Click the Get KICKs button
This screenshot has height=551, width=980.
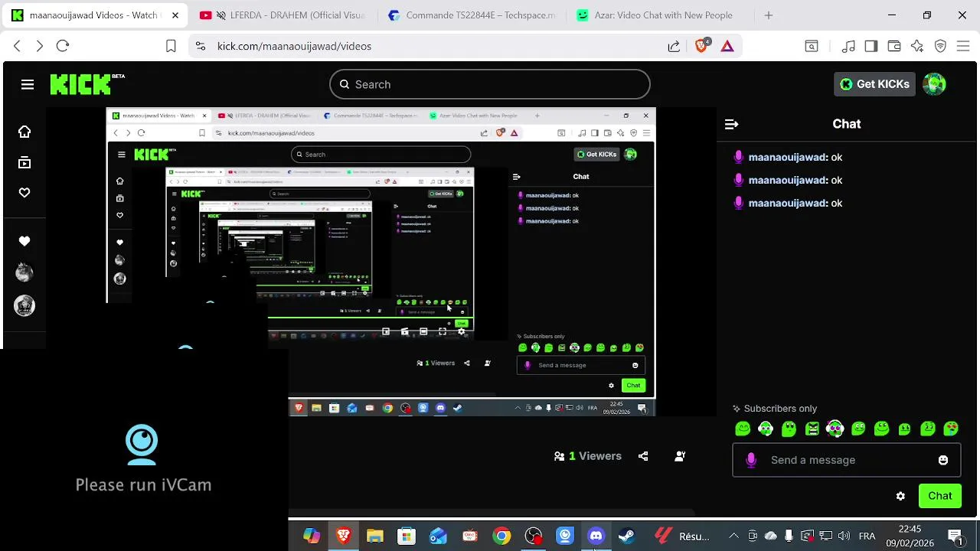point(874,84)
